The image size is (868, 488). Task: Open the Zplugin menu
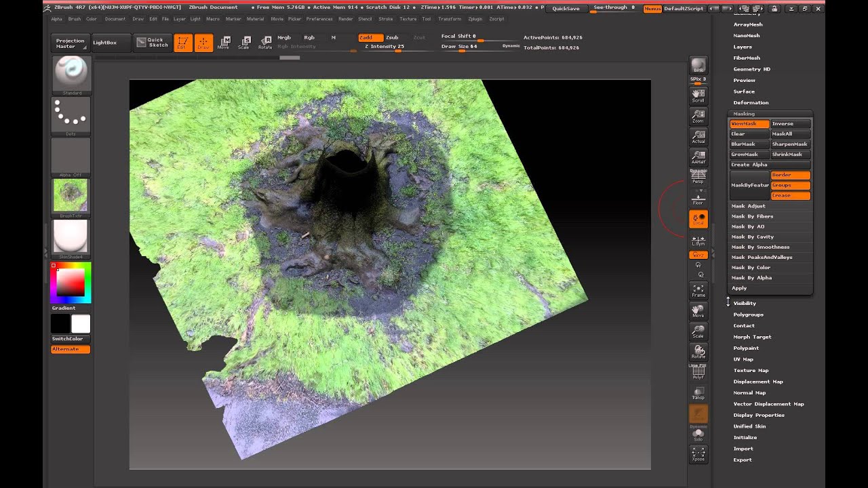point(475,19)
